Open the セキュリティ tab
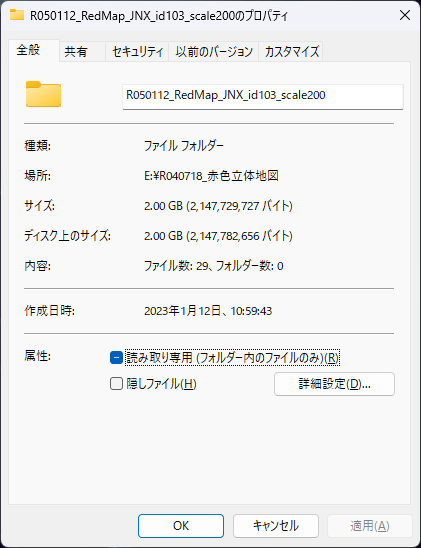 click(x=137, y=52)
